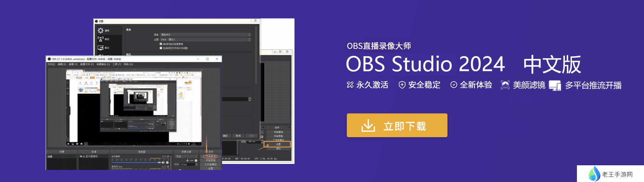Screen dimensions: 644x182
Task: Click the 多平台推流开播 devices icon
Action: click(x=555, y=86)
